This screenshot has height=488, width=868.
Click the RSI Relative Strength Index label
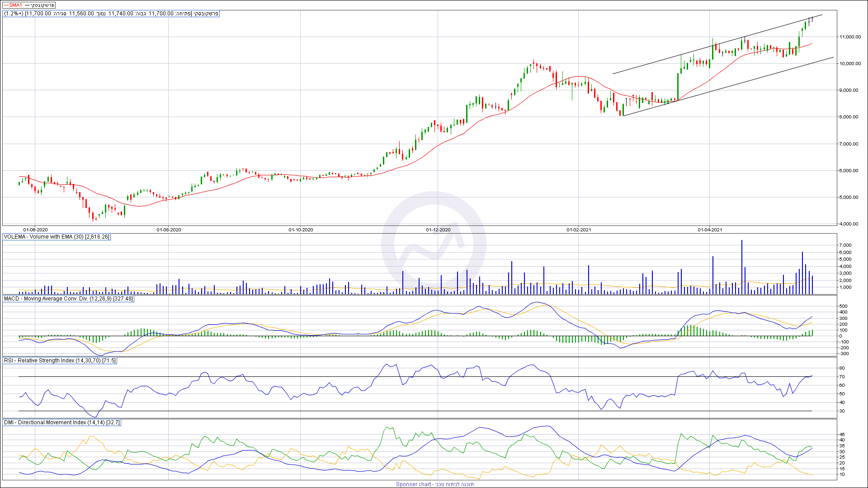click(60, 361)
